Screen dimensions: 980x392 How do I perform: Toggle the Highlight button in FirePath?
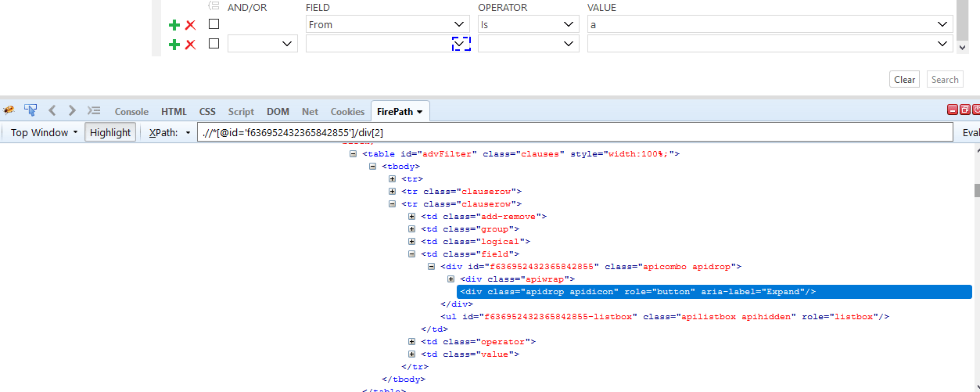[x=110, y=132]
